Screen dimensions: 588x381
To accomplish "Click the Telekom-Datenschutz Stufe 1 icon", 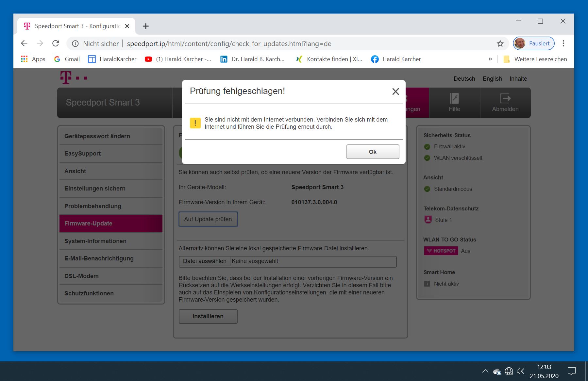I will [x=428, y=220].
